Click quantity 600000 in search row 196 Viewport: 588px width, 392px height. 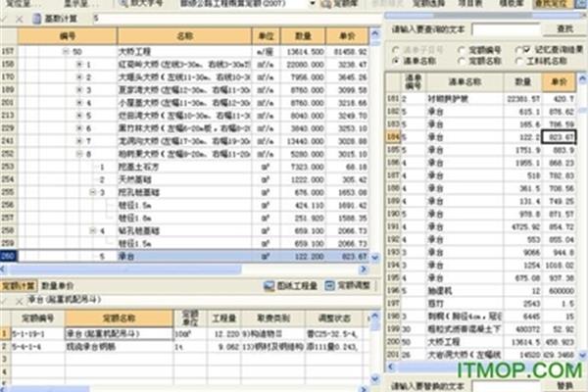pyautogui.click(x=522, y=291)
